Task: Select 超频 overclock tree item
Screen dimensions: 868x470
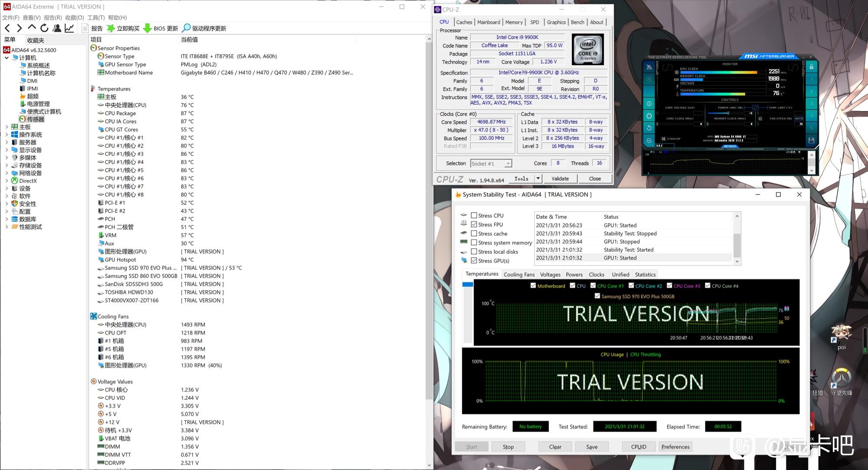Action: pos(29,96)
